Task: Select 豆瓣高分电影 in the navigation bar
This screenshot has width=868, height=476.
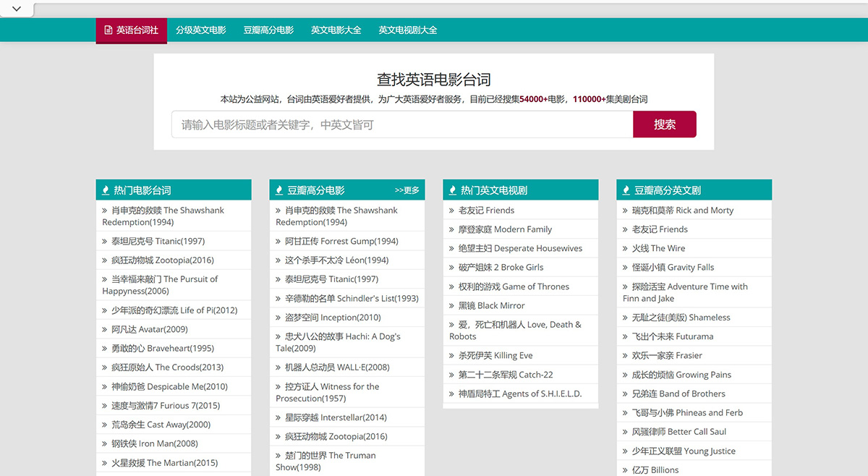Action: coord(268,30)
